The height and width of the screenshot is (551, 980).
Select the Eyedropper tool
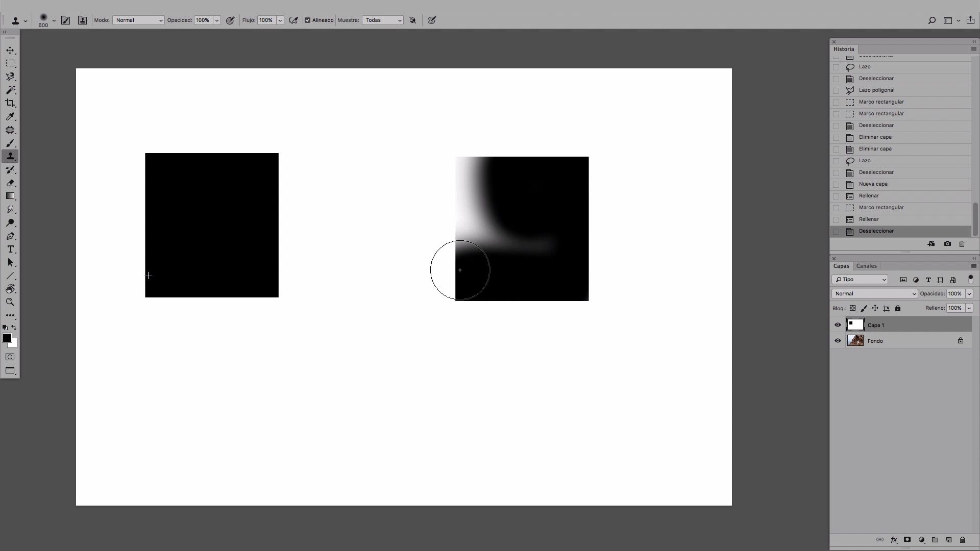pos(10,117)
